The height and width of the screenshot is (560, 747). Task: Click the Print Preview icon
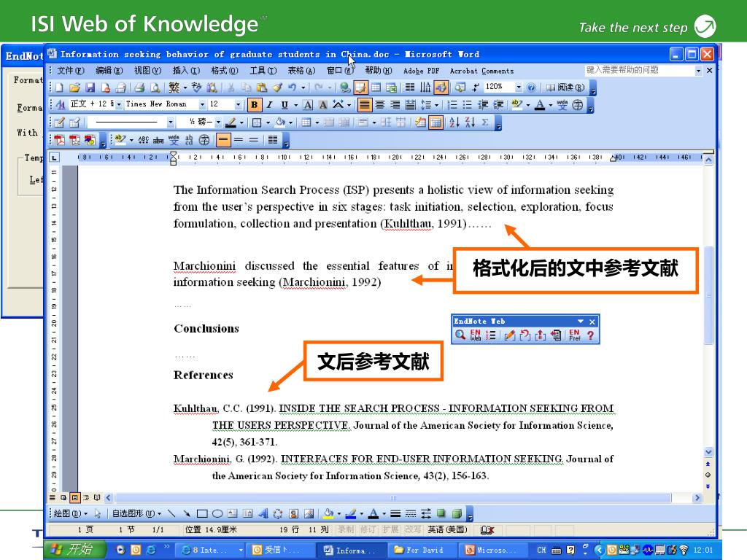155,87
